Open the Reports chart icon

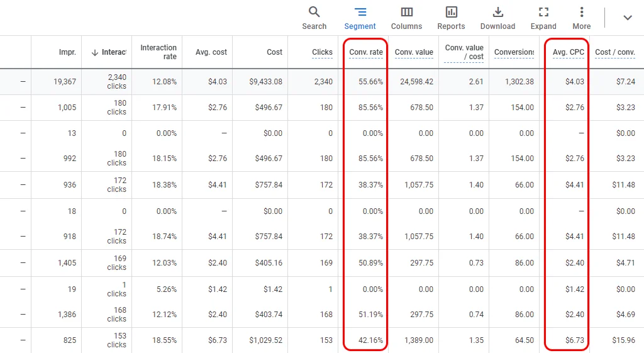(x=451, y=13)
